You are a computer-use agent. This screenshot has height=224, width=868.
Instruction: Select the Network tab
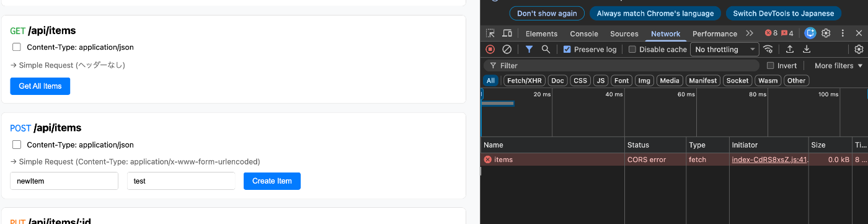click(x=665, y=34)
